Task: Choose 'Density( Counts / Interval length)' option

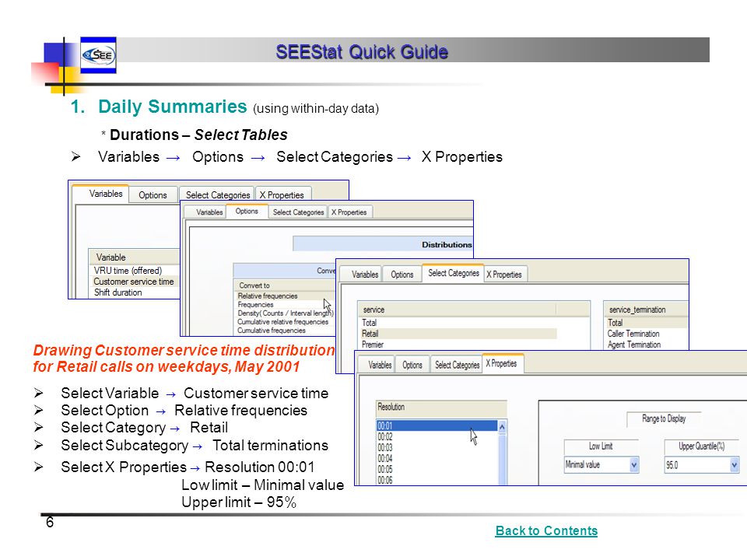Action: 286,313
